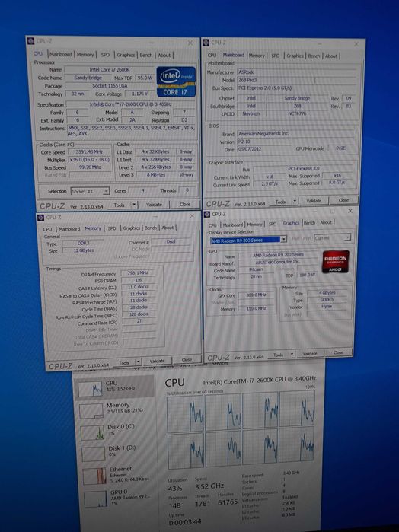Open Graphics tab in Memory CPU-Z window

point(132,228)
